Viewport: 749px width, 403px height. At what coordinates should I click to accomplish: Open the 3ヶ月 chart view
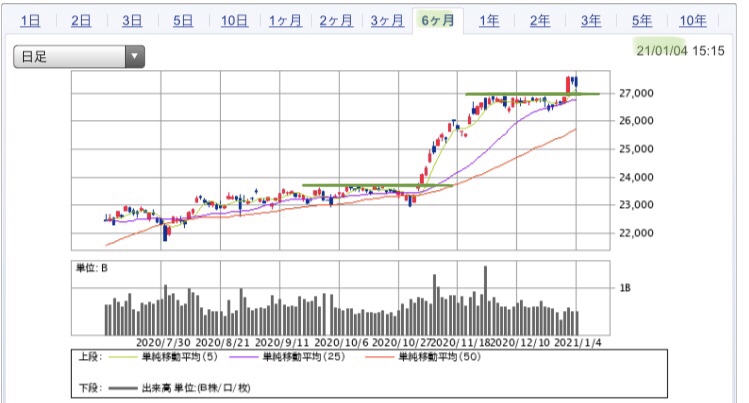(x=387, y=21)
